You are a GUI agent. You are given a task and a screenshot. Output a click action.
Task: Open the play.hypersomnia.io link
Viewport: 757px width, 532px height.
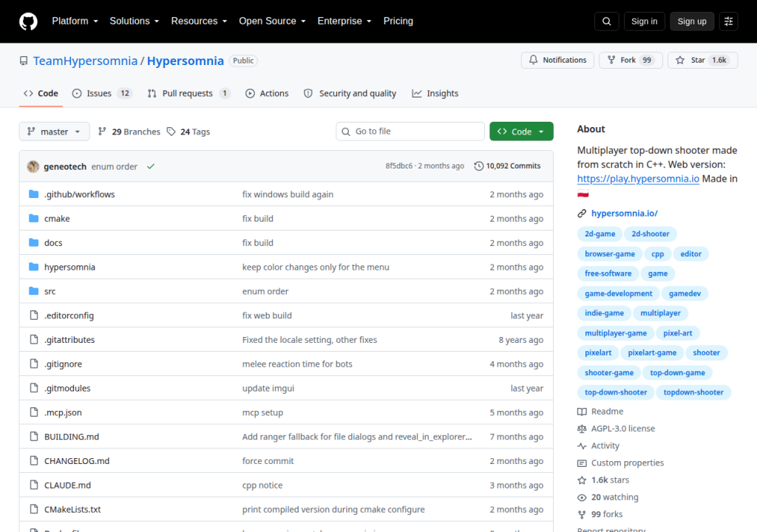[638, 179]
